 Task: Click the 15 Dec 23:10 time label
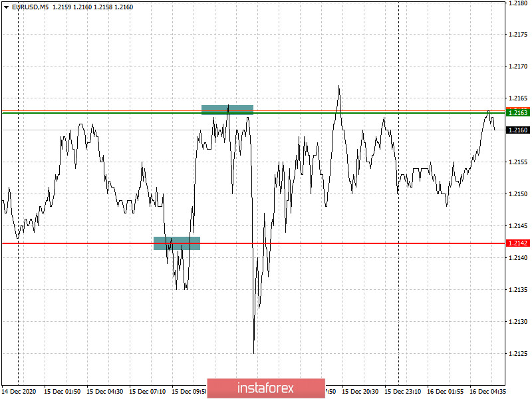tap(403, 392)
